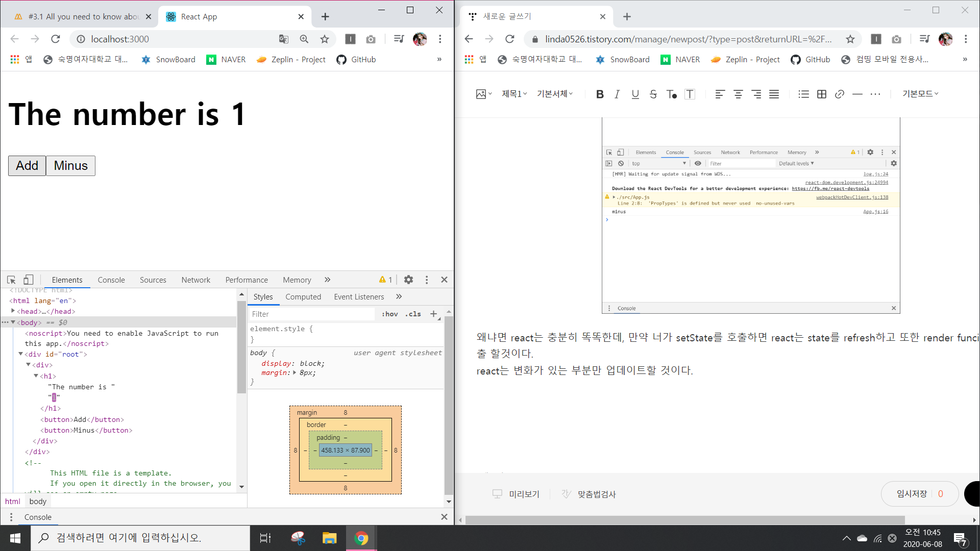Center align text in the editor

(738, 94)
